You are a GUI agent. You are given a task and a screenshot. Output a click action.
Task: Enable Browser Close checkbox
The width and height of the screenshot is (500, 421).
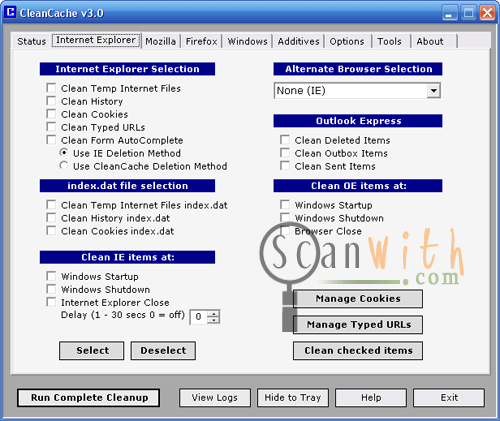(285, 231)
